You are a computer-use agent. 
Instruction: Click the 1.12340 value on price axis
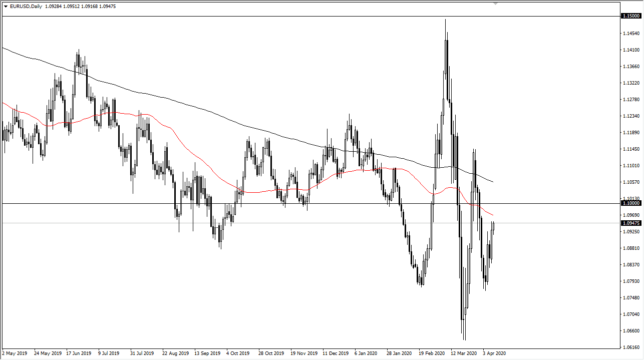631,116
